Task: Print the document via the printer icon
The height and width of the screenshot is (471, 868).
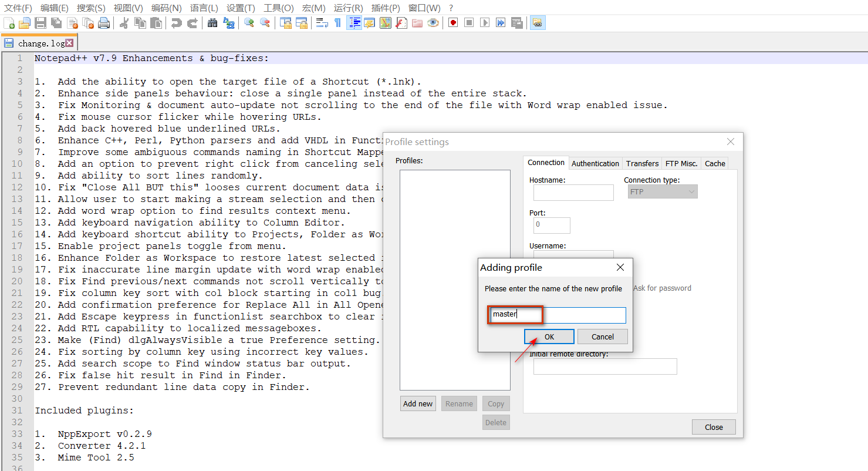Action: pos(104,23)
